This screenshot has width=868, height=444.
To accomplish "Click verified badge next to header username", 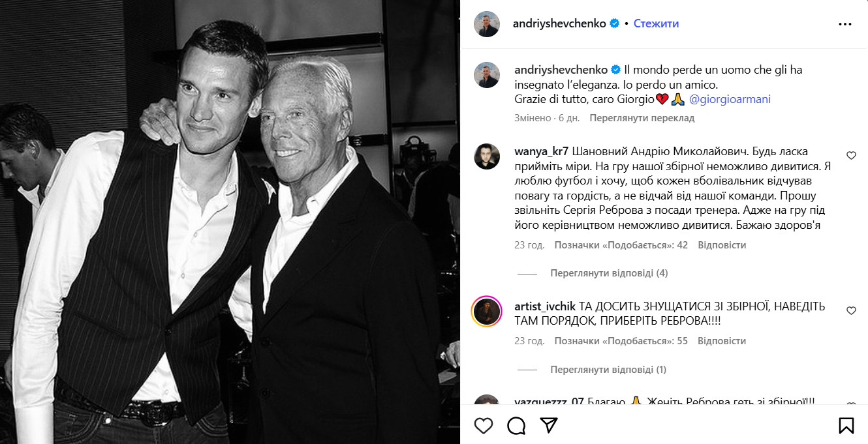I will coord(614,23).
